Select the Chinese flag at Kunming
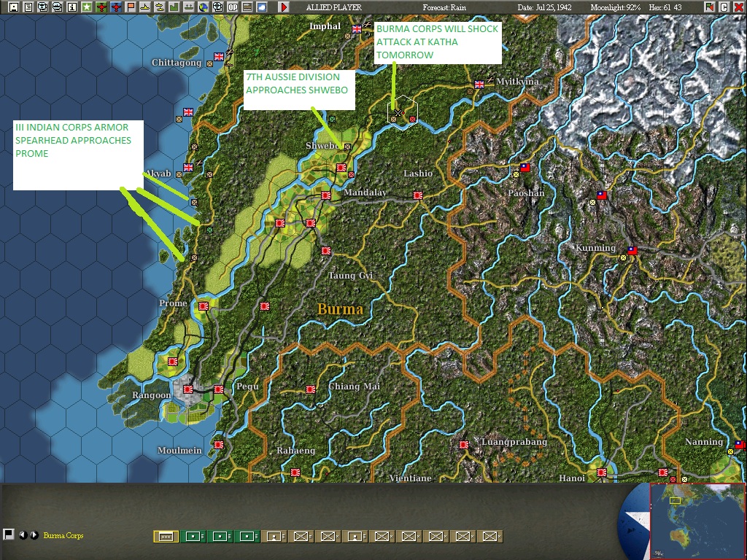Screen dimensions: 747x560 click(632, 251)
